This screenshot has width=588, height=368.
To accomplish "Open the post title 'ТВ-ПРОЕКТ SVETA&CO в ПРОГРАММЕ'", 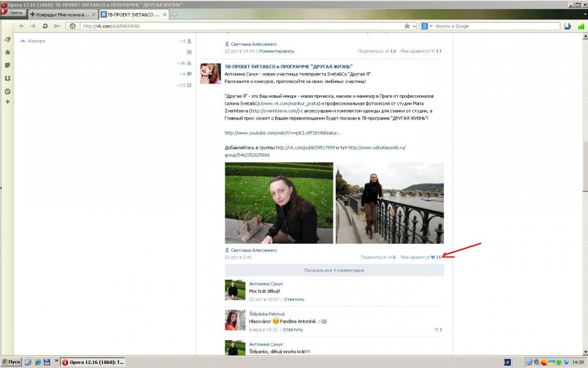I will click(288, 67).
